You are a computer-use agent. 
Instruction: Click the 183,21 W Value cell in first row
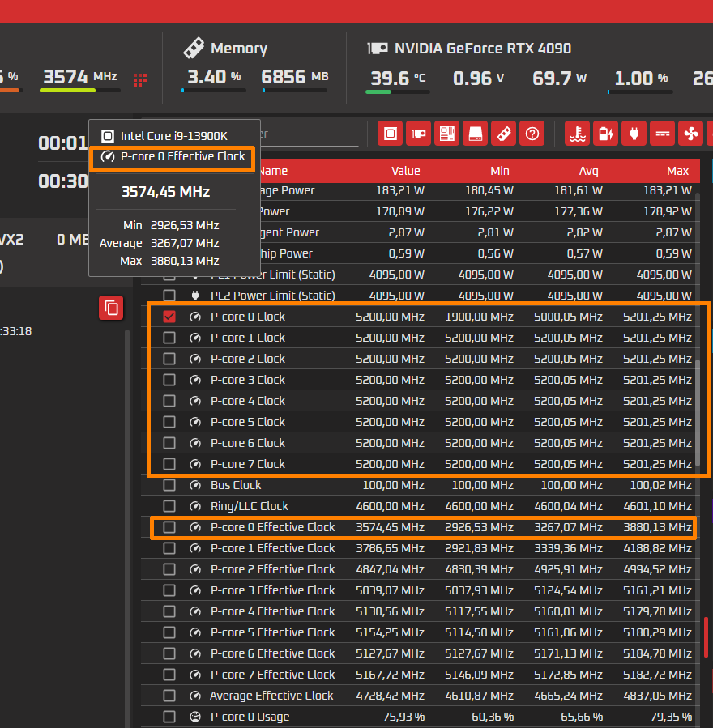(400, 190)
